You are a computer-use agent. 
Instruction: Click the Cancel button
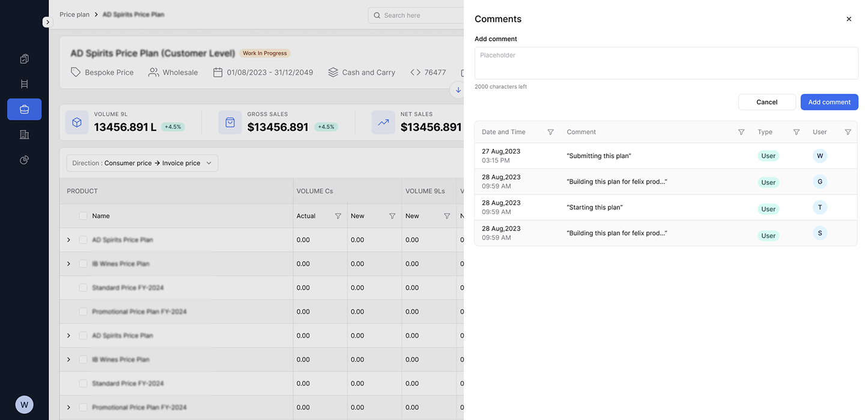(x=766, y=102)
